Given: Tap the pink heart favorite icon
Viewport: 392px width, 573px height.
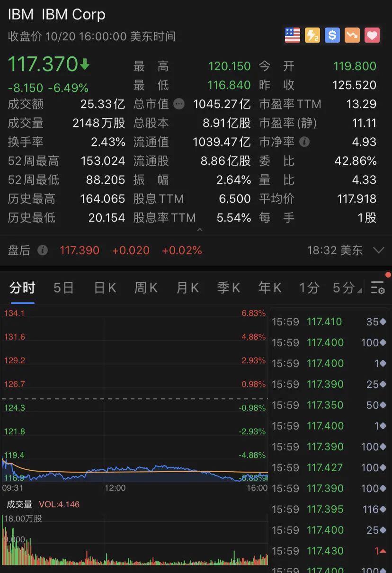Looking at the screenshot, I should (372, 36).
